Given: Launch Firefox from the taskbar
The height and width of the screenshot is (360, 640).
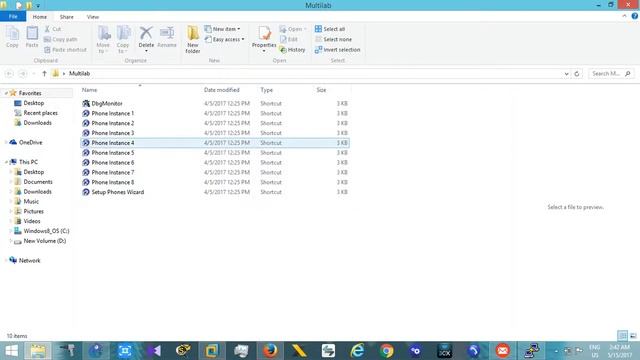Looking at the screenshot, I should [270, 351].
